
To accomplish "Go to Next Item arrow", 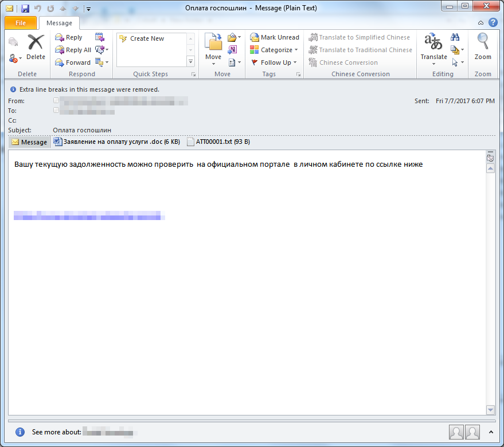I will [75, 9].
